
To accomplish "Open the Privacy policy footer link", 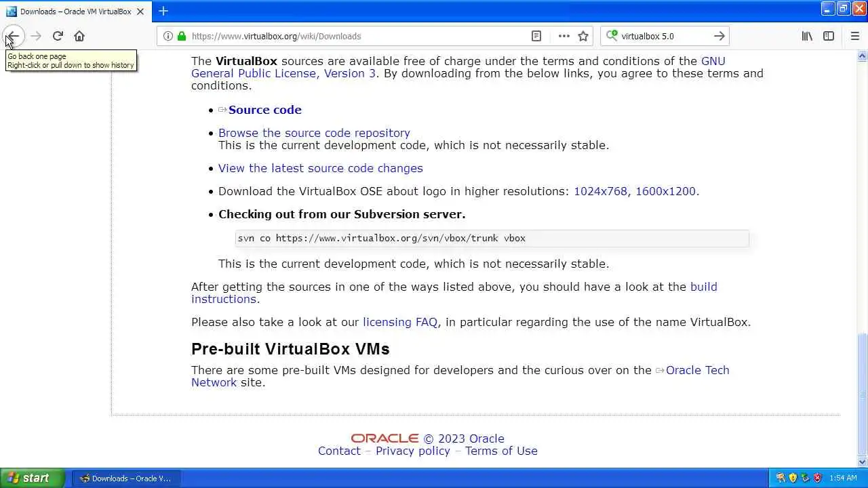I will click(x=413, y=451).
